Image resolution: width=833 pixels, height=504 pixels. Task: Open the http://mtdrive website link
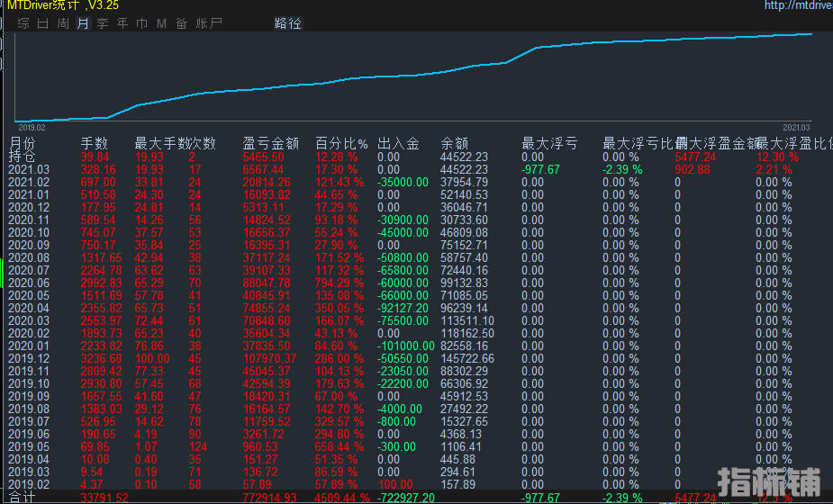(x=799, y=5)
